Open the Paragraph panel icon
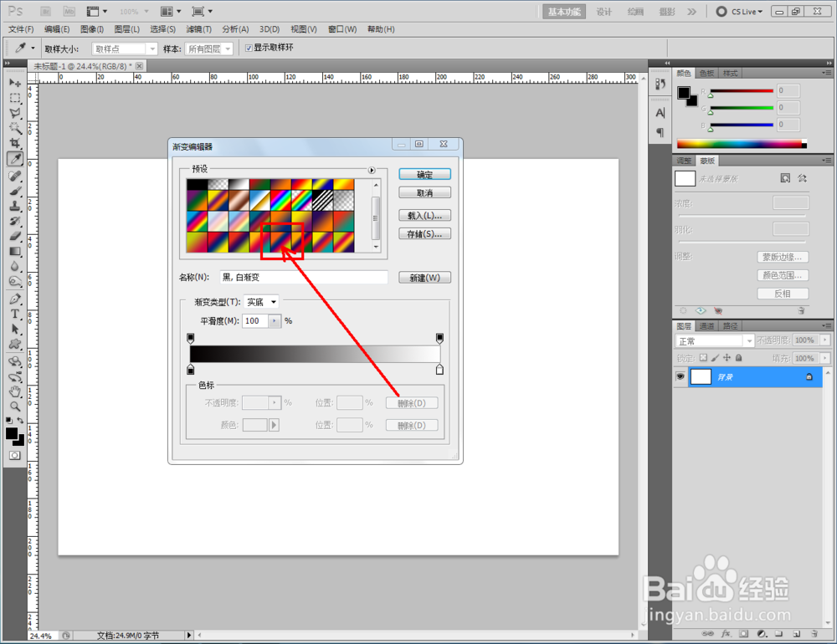This screenshot has width=837, height=644. tap(660, 132)
